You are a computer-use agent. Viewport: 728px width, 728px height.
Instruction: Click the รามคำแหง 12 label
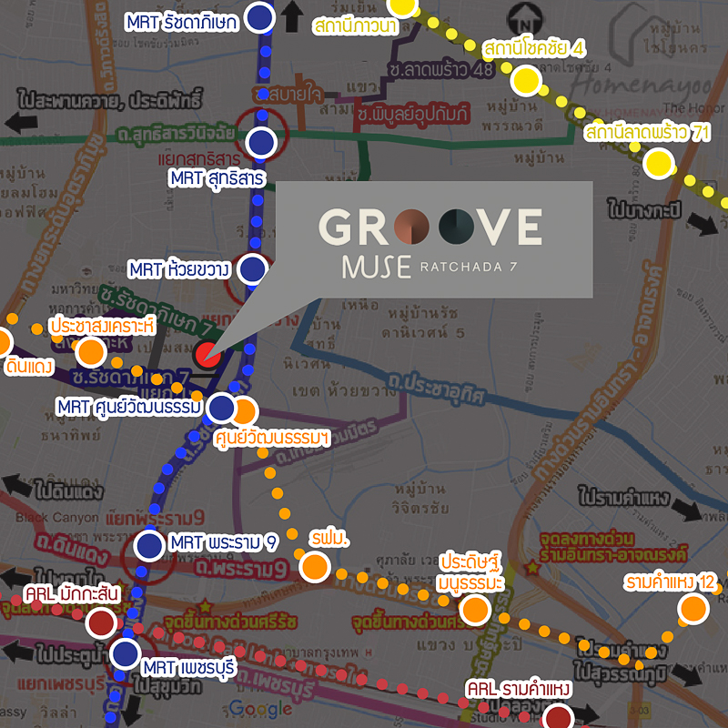(x=670, y=581)
